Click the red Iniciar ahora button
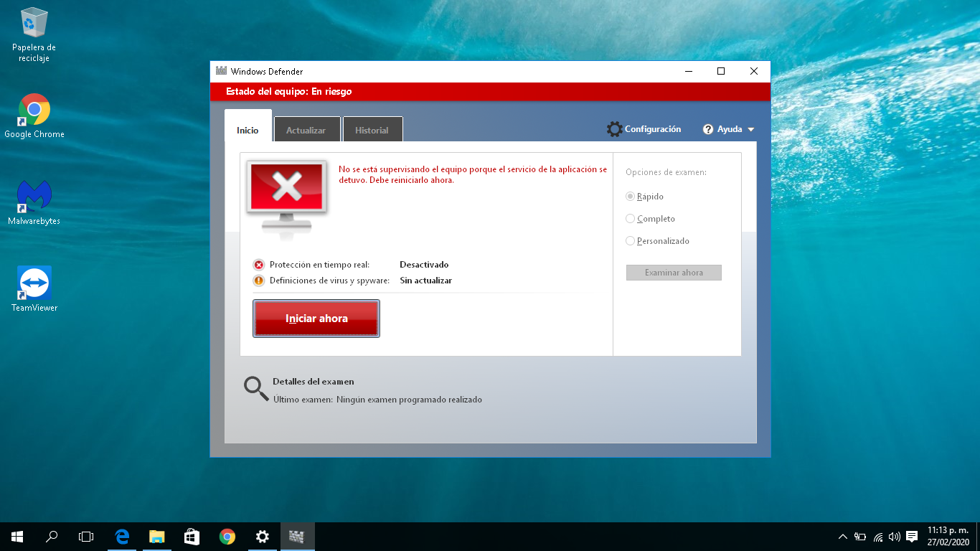This screenshot has width=980, height=551. point(316,319)
